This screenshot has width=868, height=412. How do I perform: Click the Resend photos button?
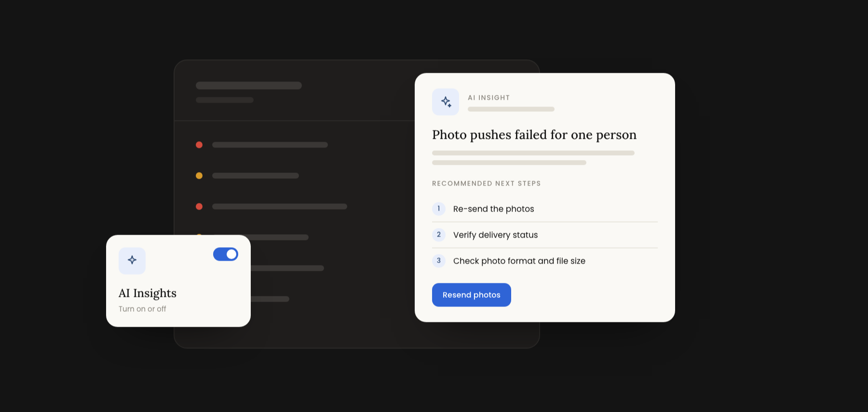[x=472, y=295]
